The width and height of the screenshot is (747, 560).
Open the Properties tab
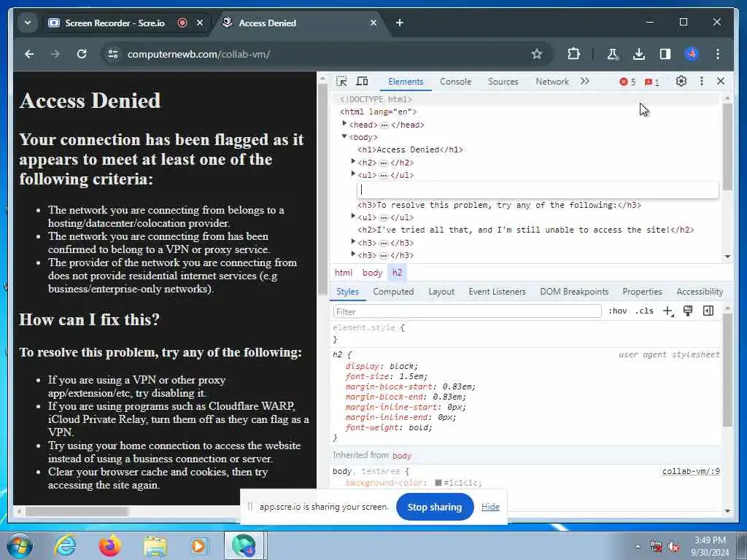pyautogui.click(x=642, y=292)
